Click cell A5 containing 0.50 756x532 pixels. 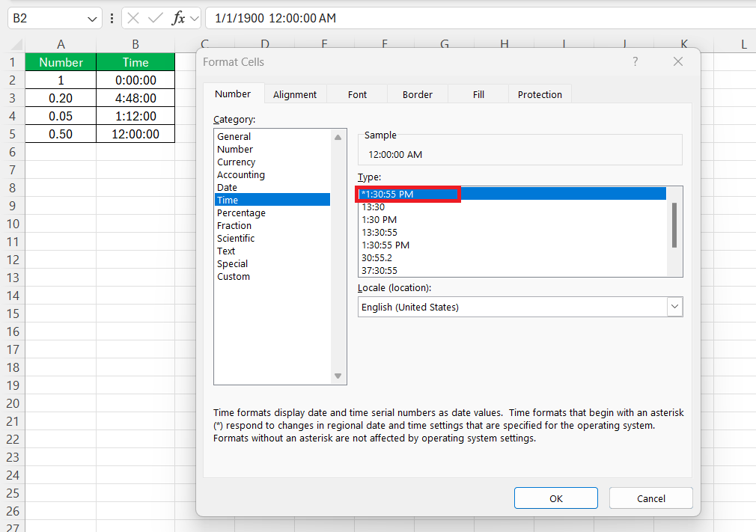pyautogui.click(x=61, y=134)
